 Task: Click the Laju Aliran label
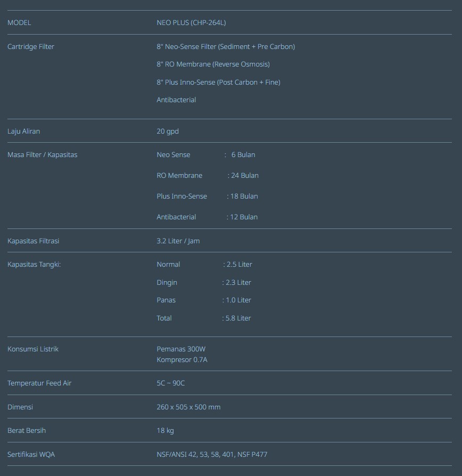tap(23, 131)
